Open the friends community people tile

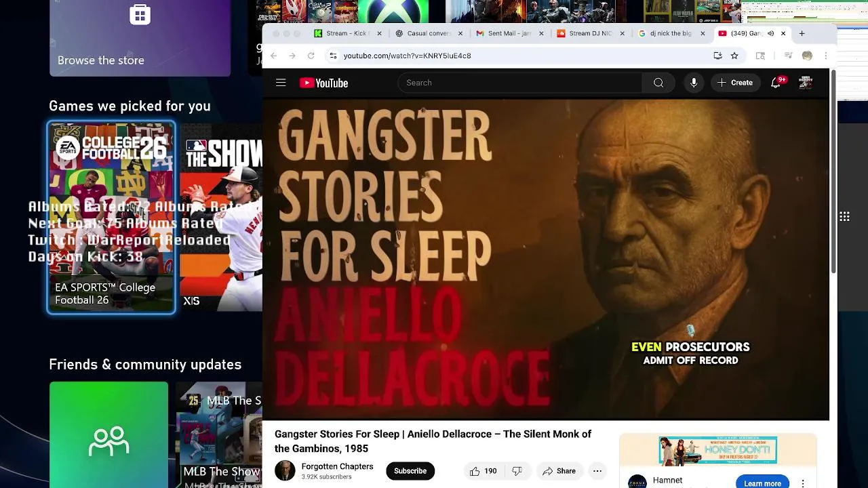108,434
